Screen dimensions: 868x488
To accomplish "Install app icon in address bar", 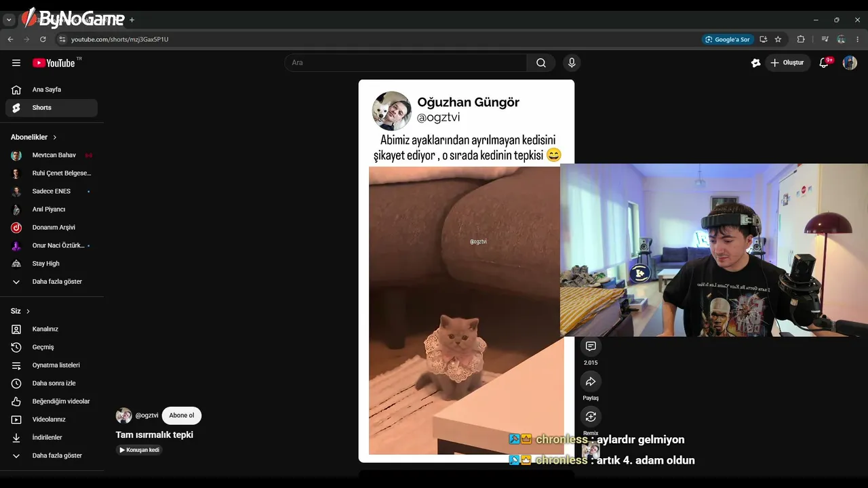I will click(x=764, y=39).
